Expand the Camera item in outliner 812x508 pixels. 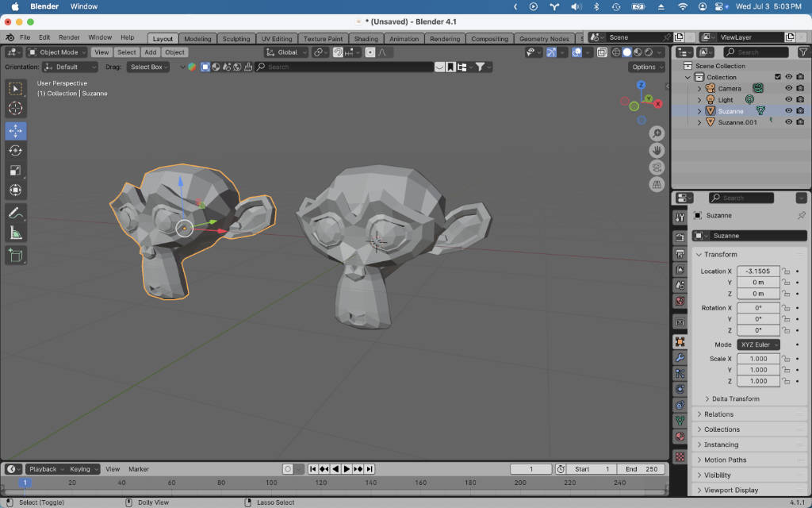pos(699,89)
